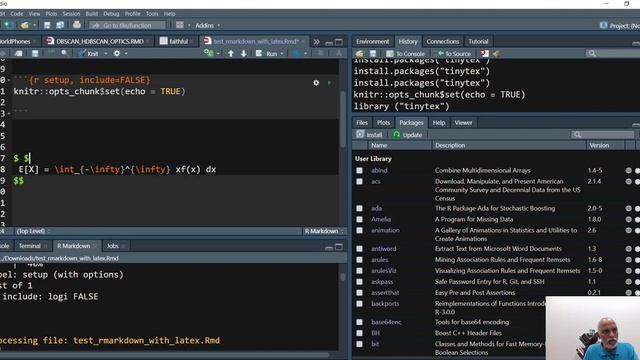Image resolution: width=640 pixels, height=360 pixels.
Task: Click the Publish icon in editor toolbar
Action: (296, 53)
